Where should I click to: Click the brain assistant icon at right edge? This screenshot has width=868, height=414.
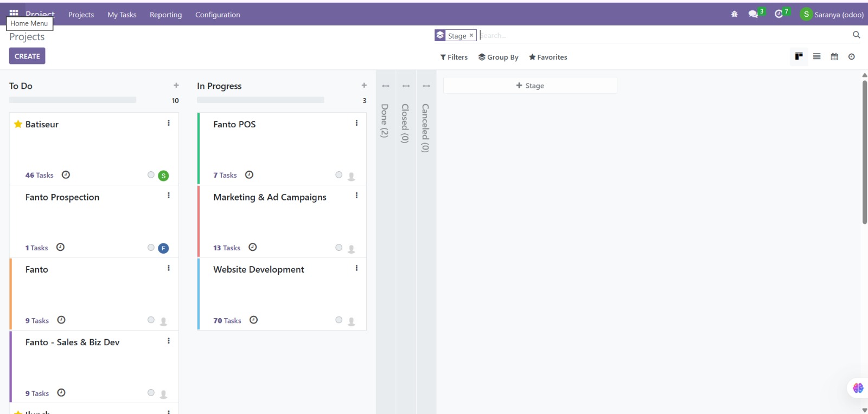coord(858,388)
